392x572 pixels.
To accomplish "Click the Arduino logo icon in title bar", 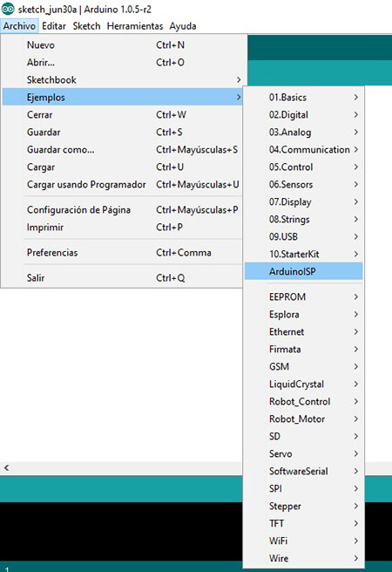I will point(8,9).
